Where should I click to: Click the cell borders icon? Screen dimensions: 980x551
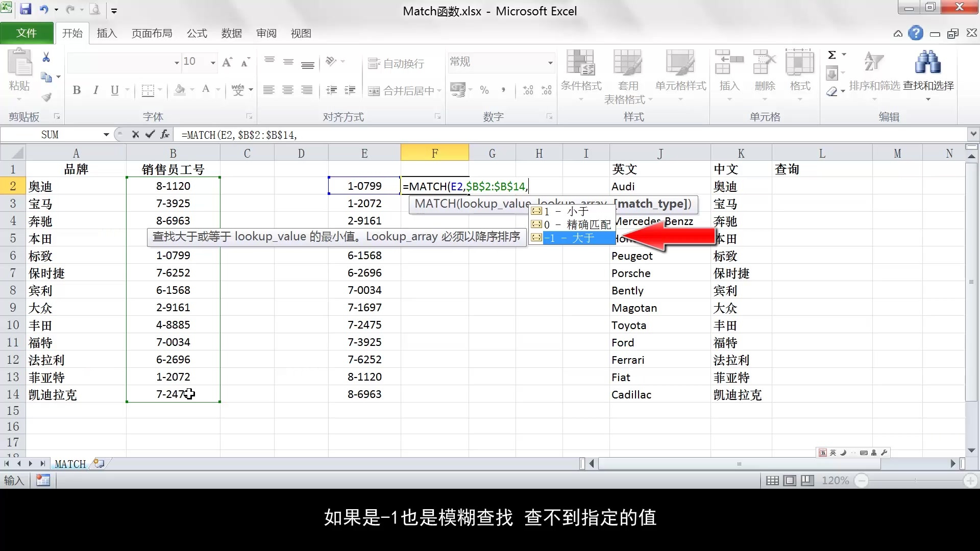(x=148, y=90)
